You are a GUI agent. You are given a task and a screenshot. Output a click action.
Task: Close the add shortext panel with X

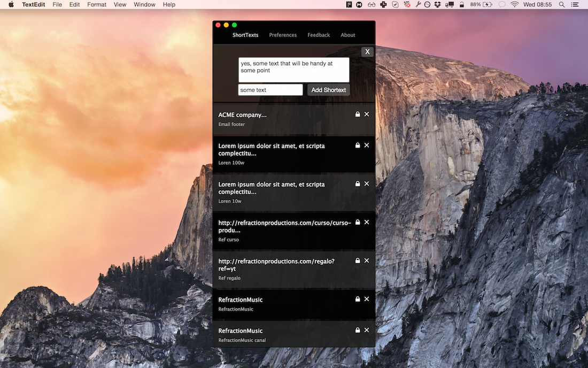click(367, 52)
